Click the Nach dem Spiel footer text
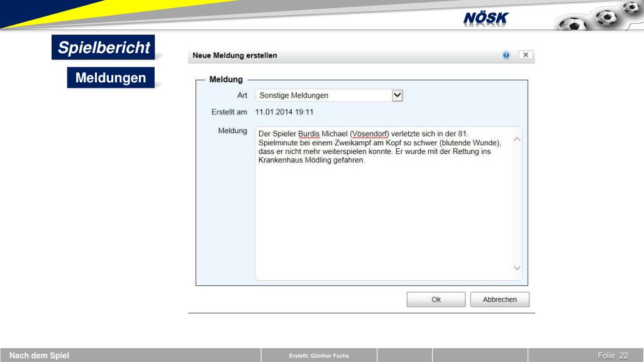This screenshot has height=362, width=644. pos(39,356)
